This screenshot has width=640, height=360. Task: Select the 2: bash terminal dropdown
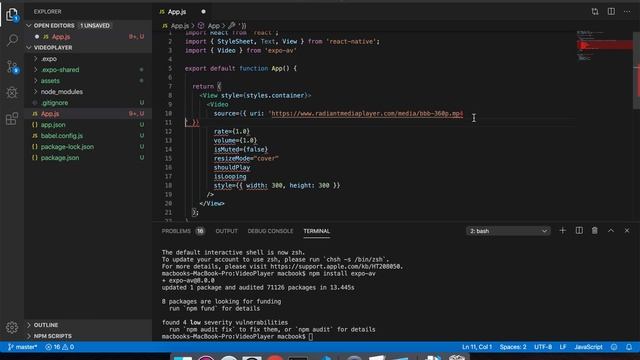pos(508,231)
